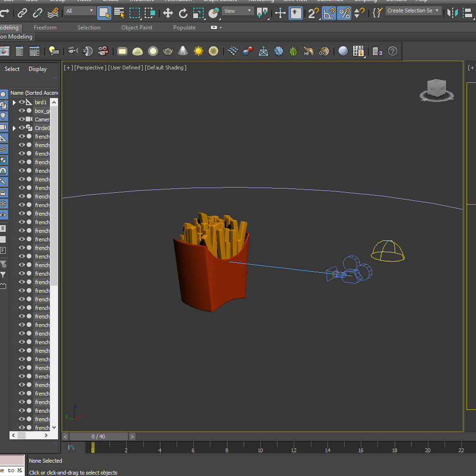Viewport: 476px width, 476px height.
Task: Select the Select and Move tool
Action: click(168, 10)
